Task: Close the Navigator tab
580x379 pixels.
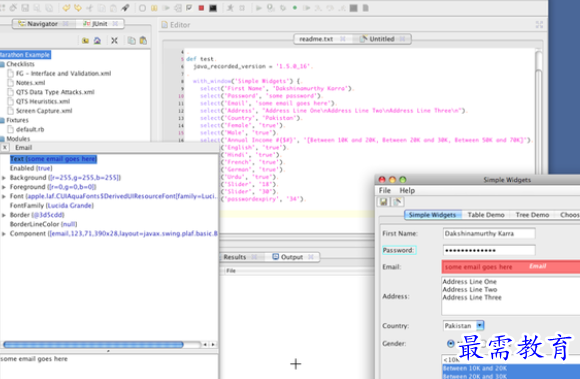Action: pyautogui.click(x=65, y=24)
